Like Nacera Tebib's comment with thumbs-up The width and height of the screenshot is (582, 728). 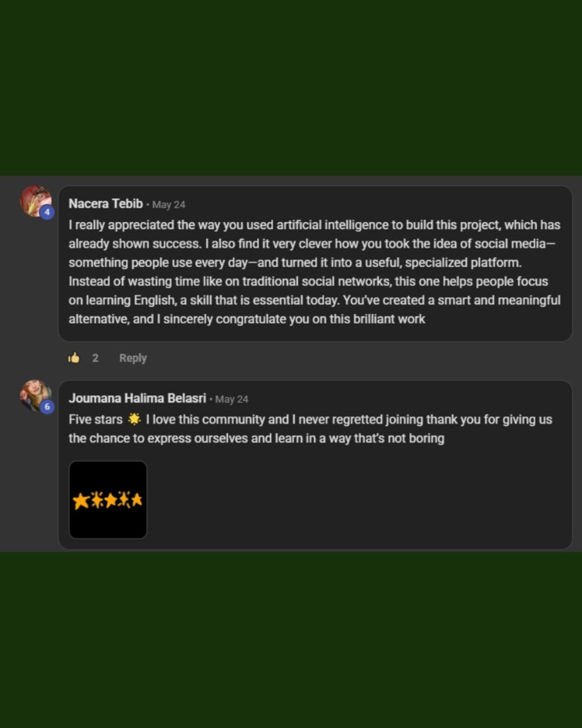tap(74, 358)
